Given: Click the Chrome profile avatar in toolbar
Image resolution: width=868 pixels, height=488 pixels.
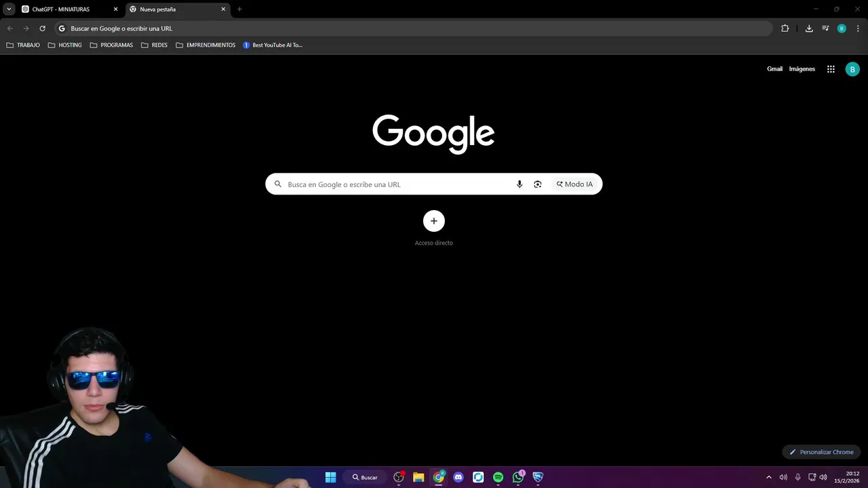Looking at the screenshot, I should click(x=842, y=28).
